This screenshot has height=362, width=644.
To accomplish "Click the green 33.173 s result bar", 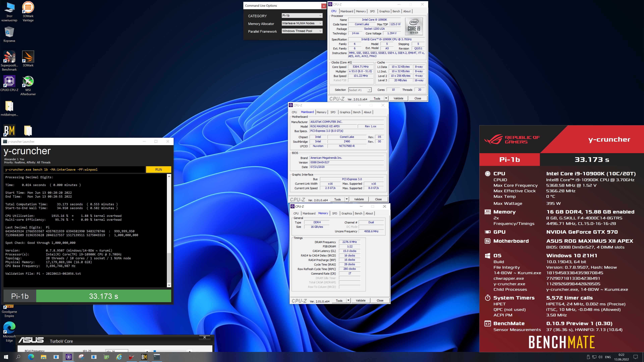I will pyautogui.click(x=104, y=296).
